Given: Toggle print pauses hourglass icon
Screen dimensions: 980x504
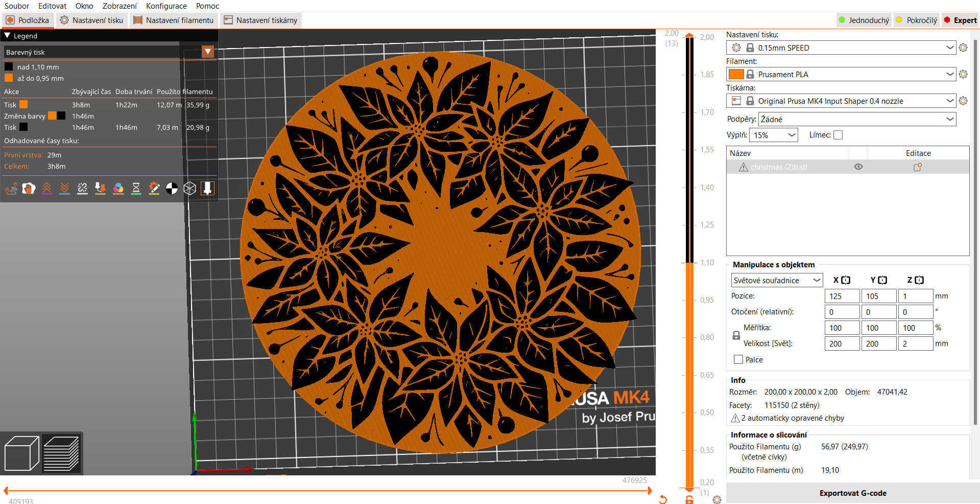Looking at the screenshot, I should tap(136, 189).
